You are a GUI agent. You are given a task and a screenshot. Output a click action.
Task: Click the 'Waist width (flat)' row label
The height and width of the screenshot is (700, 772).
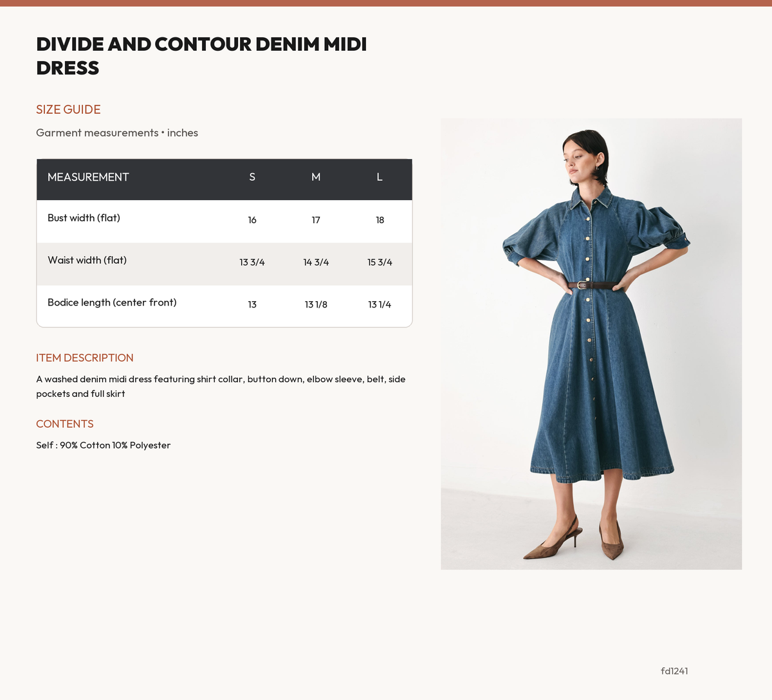(x=87, y=261)
